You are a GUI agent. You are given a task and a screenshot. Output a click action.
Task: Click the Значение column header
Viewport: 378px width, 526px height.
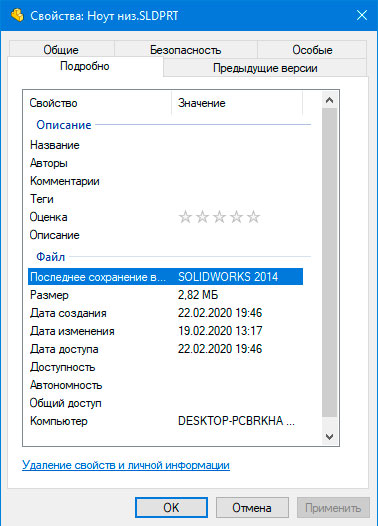pyautogui.click(x=237, y=103)
